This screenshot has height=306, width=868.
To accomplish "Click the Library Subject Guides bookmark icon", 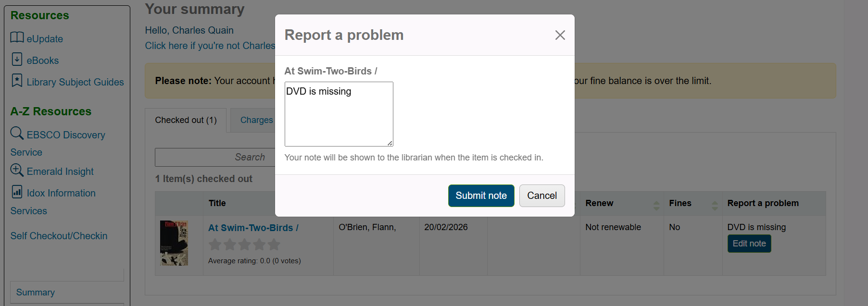I will (17, 80).
